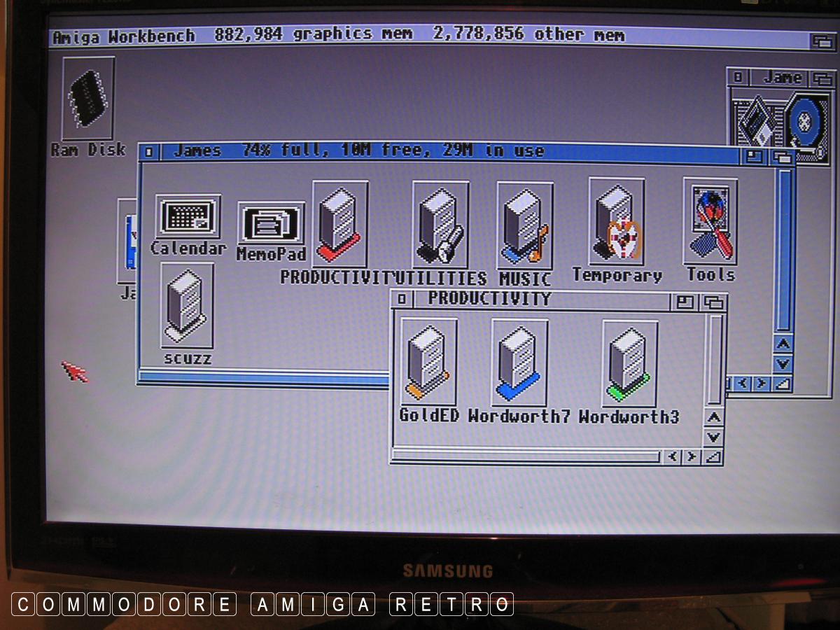840x630 pixels.
Task: Open the Ram Disk icon
Action: click(x=87, y=99)
